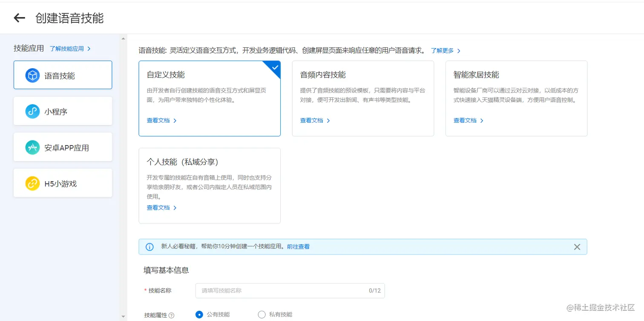The width and height of the screenshot is (644, 321).
Task: Open 查看文档 under 自定义技能
Action: click(x=161, y=121)
